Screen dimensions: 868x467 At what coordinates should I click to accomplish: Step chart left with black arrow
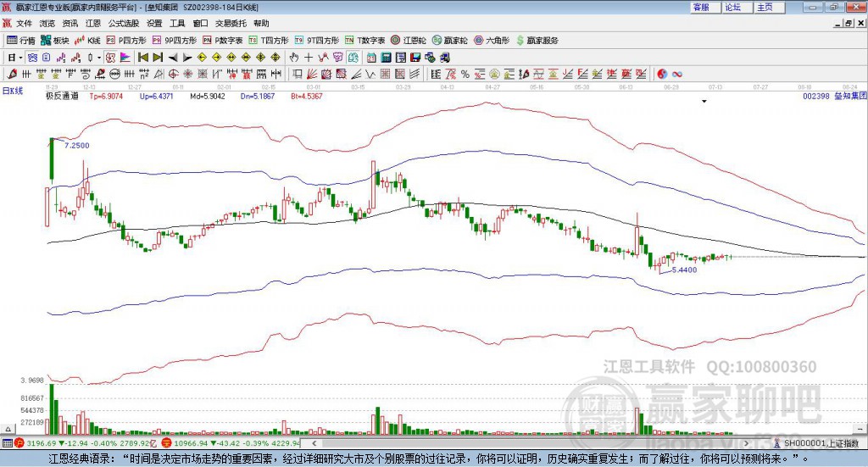click(x=173, y=58)
